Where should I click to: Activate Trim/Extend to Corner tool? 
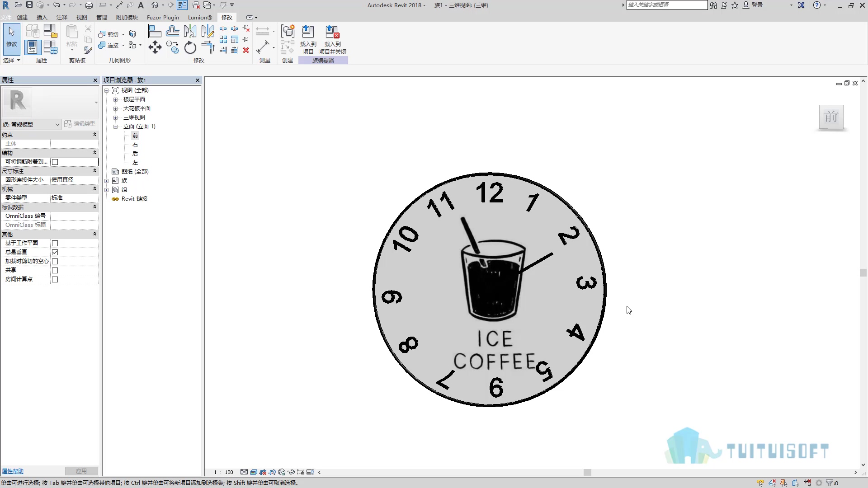pos(208,47)
